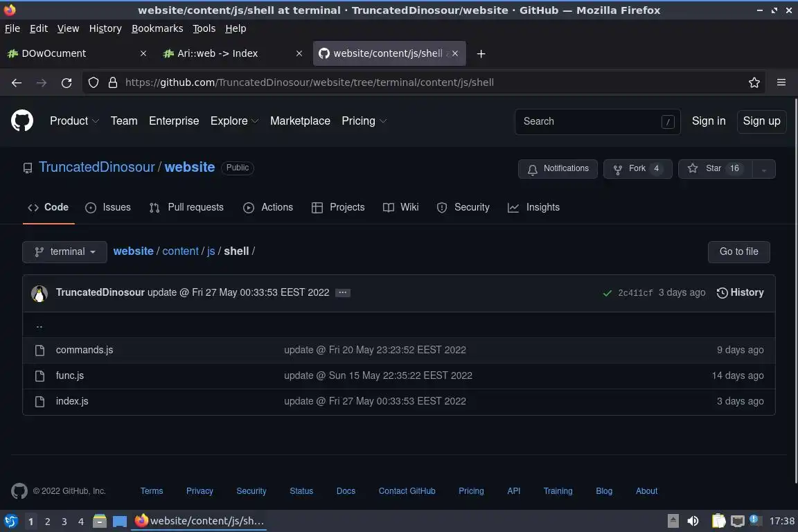Click the taskbar show desktop icon

tap(120, 522)
